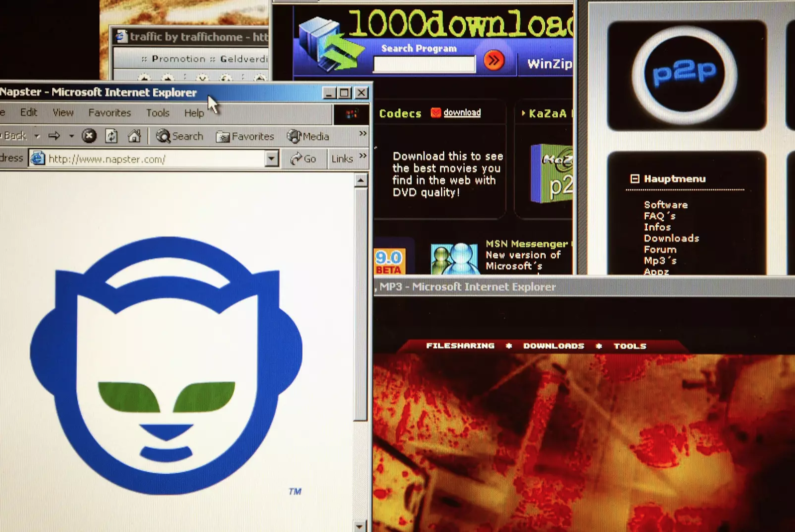Click the Go button next to address bar
Image resolution: width=795 pixels, height=532 pixels.
[x=303, y=159]
